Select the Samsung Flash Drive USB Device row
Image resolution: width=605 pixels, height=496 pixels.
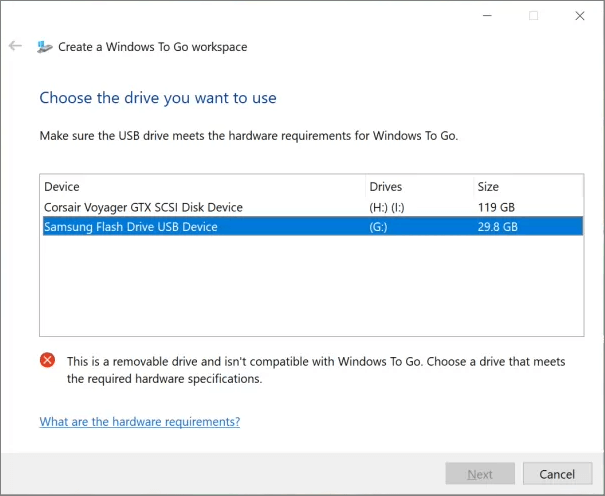(131, 227)
